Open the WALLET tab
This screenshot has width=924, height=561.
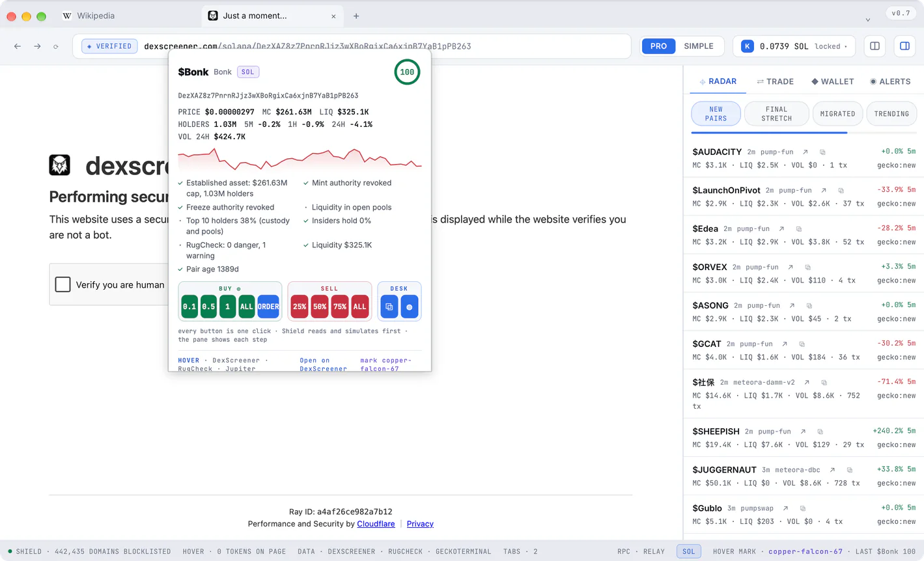pos(832,81)
